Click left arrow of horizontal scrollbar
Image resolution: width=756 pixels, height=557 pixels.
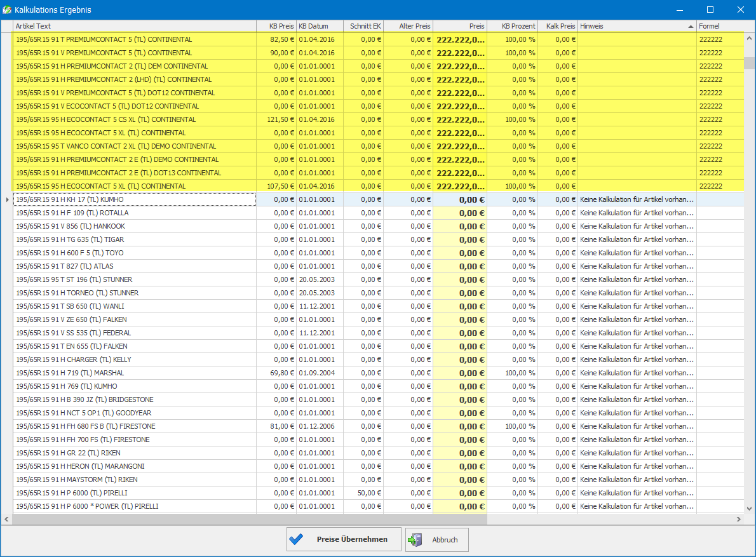tap(7, 519)
